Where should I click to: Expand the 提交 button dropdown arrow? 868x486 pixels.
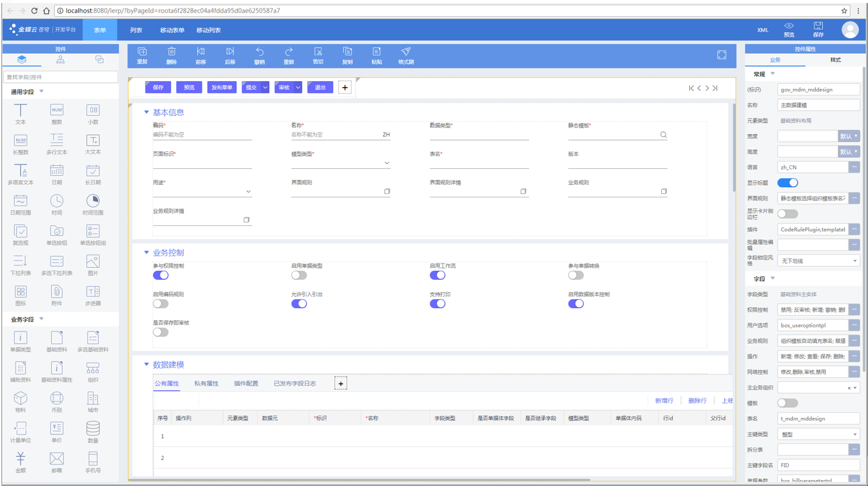click(265, 88)
